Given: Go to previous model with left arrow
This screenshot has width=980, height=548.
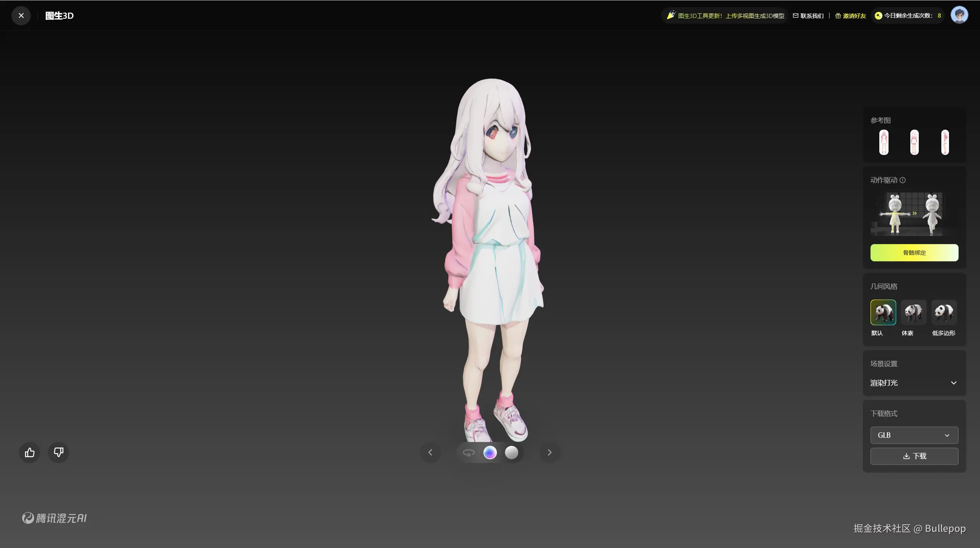Looking at the screenshot, I should point(430,453).
